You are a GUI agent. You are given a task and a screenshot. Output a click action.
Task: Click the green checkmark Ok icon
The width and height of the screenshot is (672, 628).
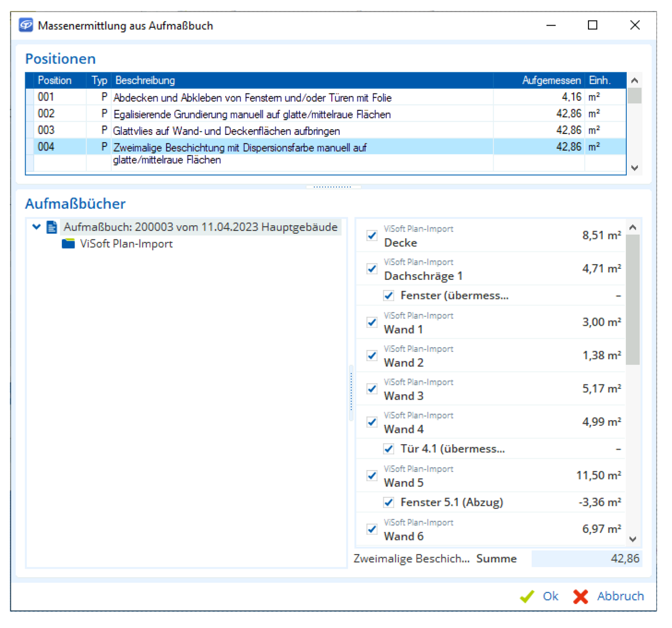tap(527, 596)
